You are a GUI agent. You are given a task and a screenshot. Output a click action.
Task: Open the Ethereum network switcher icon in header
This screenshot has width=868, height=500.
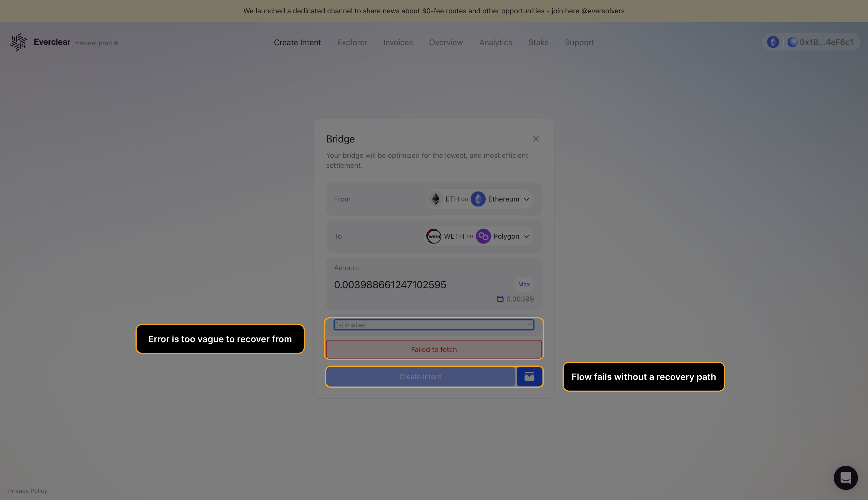773,42
